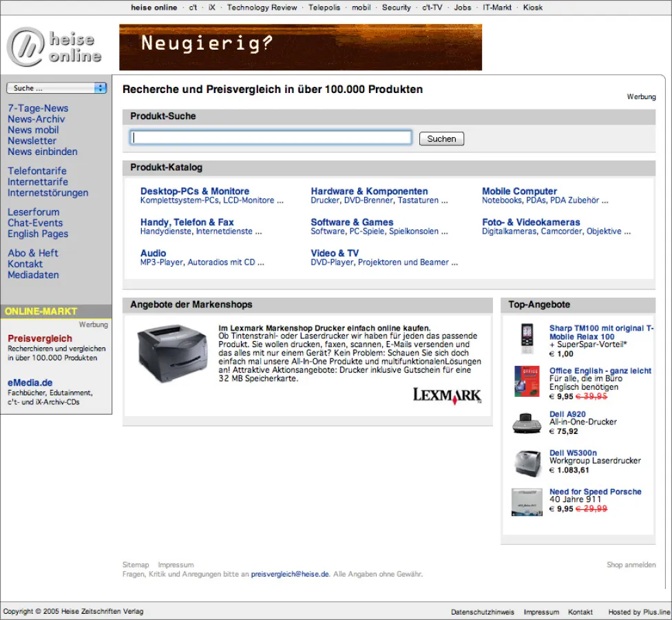Click Need for Speed Porsche thumbnail
Screen dimensions: 672x620
(x=527, y=502)
